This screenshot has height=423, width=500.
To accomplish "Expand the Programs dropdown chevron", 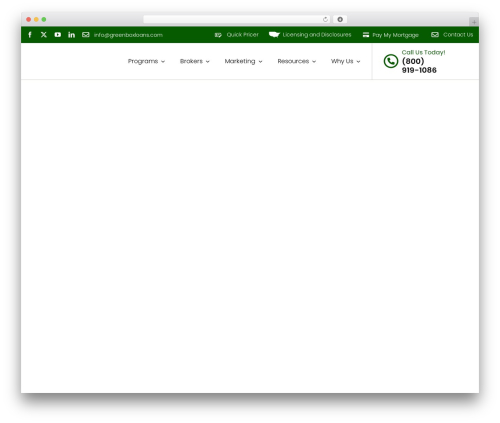I will [163, 62].
